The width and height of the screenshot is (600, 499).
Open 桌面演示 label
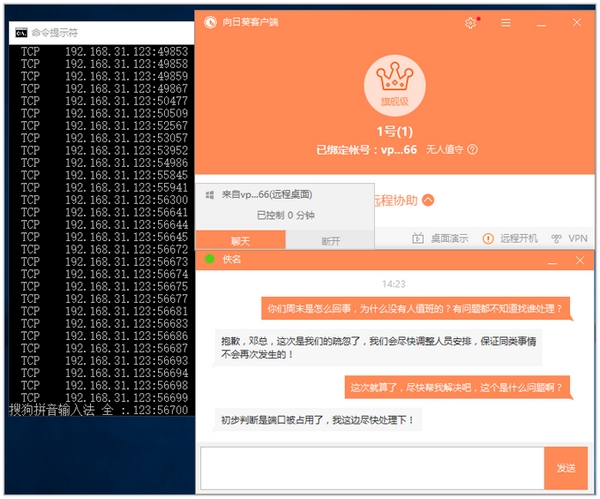click(449, 238)
